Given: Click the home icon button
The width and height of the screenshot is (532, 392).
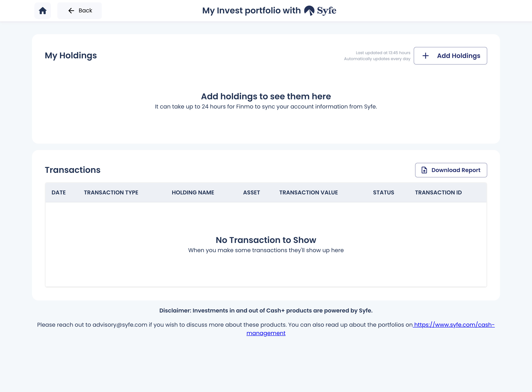Looking at the screenshot, I should tap(43, 11).
